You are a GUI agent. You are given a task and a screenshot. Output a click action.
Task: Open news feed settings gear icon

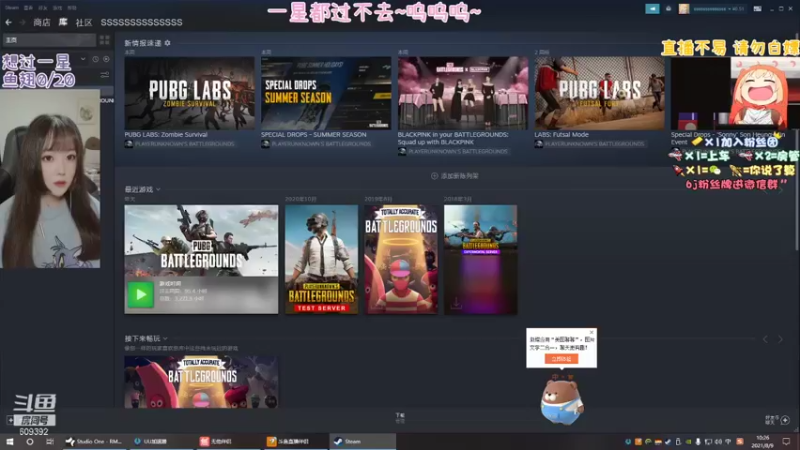point(167,43)
